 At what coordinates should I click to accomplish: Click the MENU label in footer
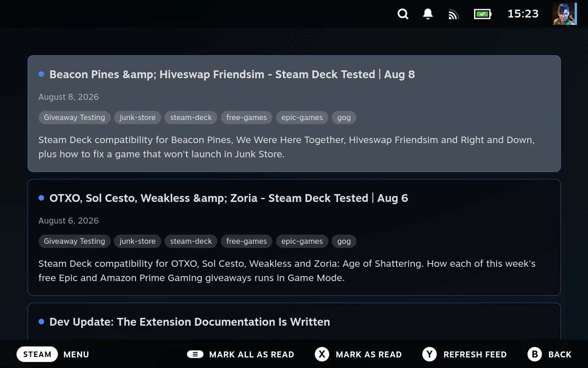coord(76,354)
